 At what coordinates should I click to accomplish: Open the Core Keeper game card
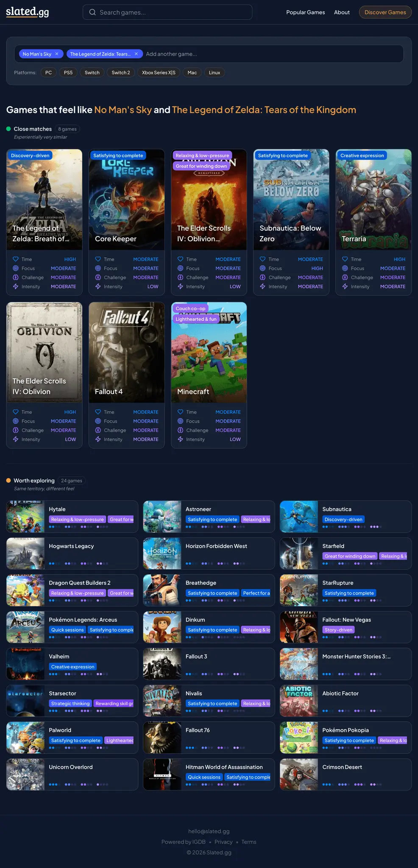pyautogui.click(x=127, y=222)
